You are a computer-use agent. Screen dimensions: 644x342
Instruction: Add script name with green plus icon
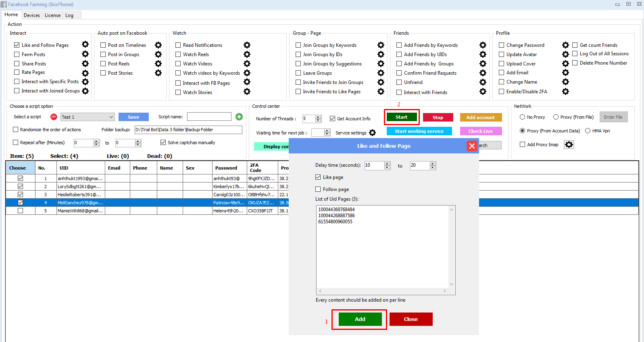(239, 117)
